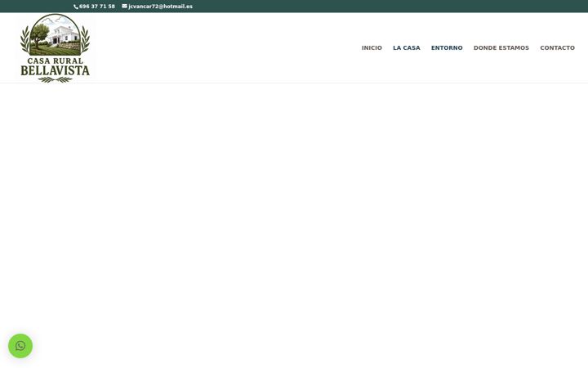Click the white house illustration in logo
The width and height of the screenshot is (588, 368).
(x=65, y=35)
